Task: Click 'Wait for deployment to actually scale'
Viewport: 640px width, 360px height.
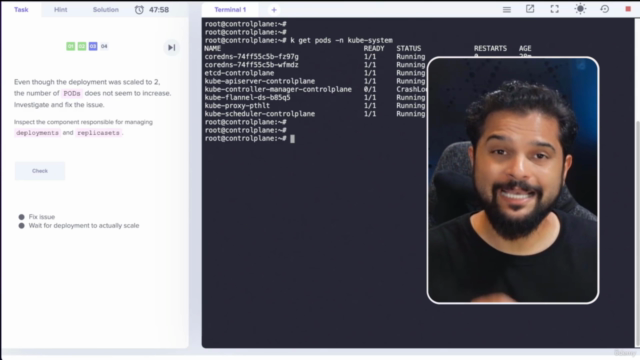Action: [x=84, y=225]
